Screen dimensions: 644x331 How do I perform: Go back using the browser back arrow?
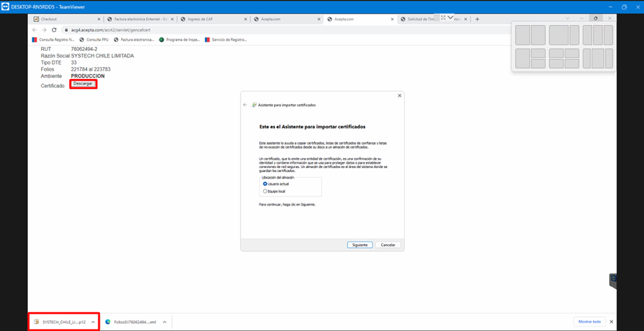[x=35, y=30]
